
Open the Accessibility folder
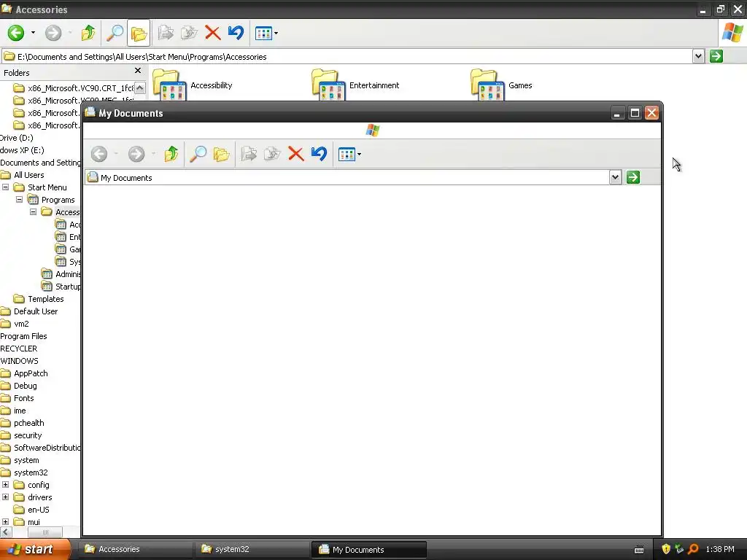(x=193, y=85)
